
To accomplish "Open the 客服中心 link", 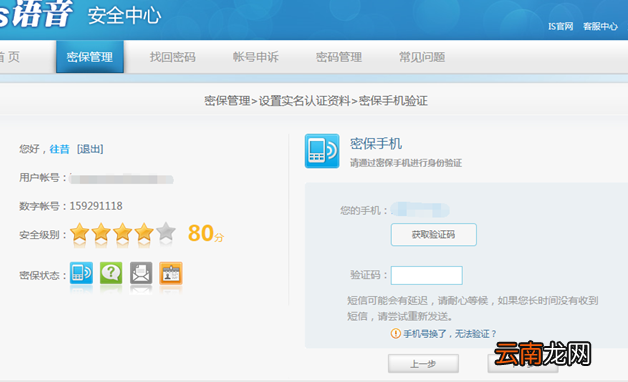I will click(600, 26).
